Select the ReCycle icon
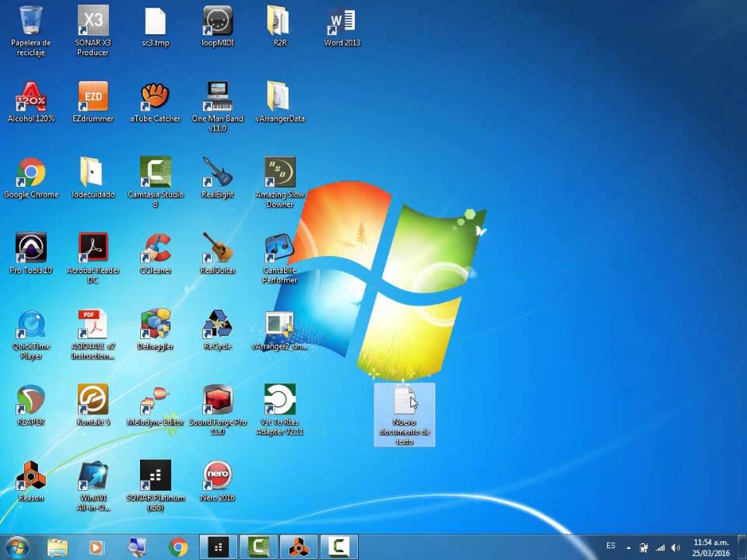Image resolution: width=747 pixels, height=560 pixels. click(218, 330)
